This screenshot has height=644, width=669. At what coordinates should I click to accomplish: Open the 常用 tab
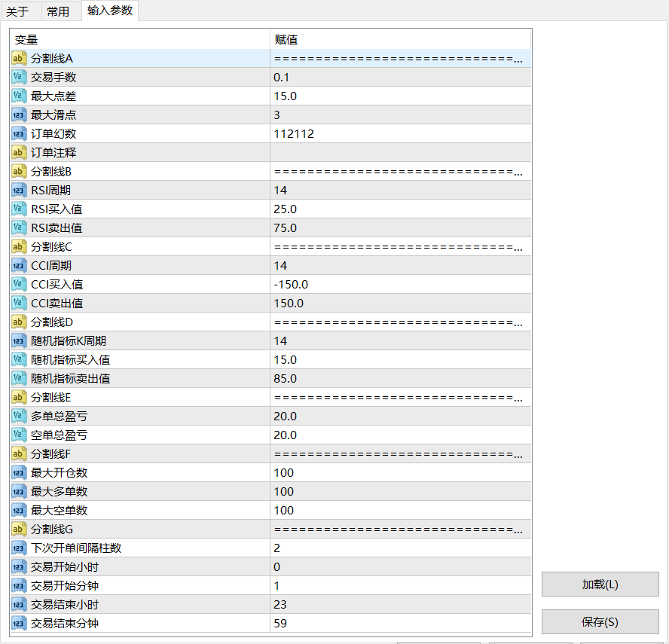click(58, 11)
